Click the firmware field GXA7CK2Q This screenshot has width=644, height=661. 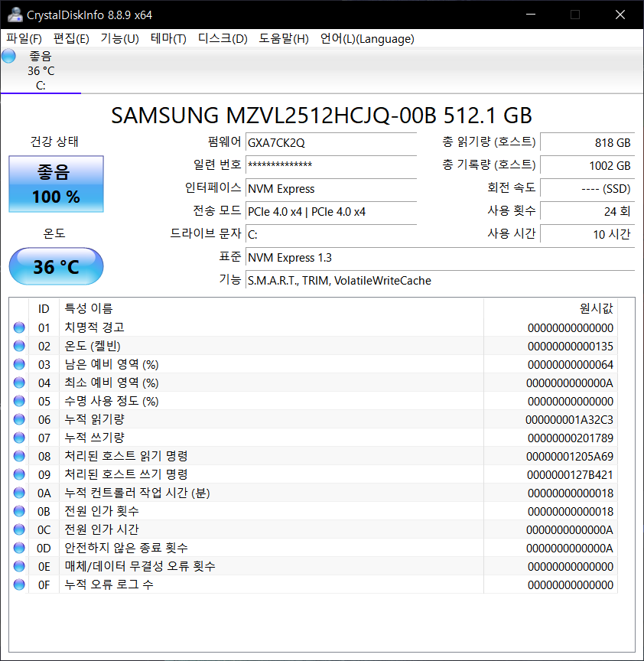click(x=331, y=142)
